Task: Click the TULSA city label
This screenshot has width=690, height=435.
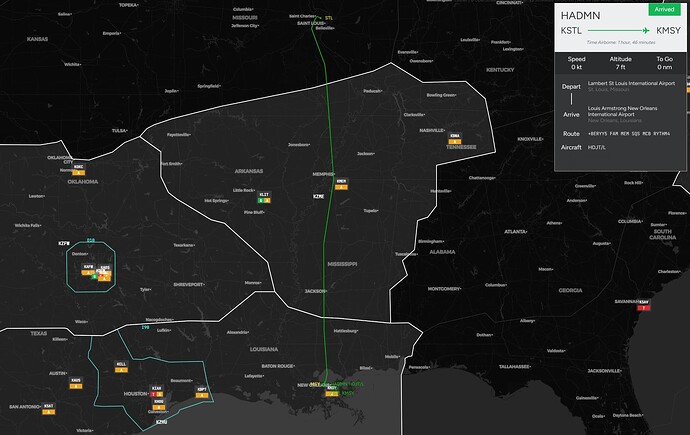Action: tap(119, 131)
